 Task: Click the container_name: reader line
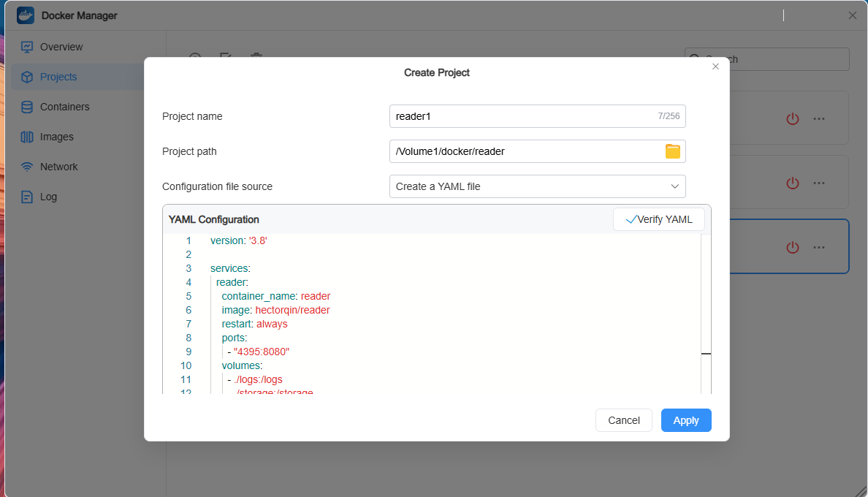tap(275, 296)
